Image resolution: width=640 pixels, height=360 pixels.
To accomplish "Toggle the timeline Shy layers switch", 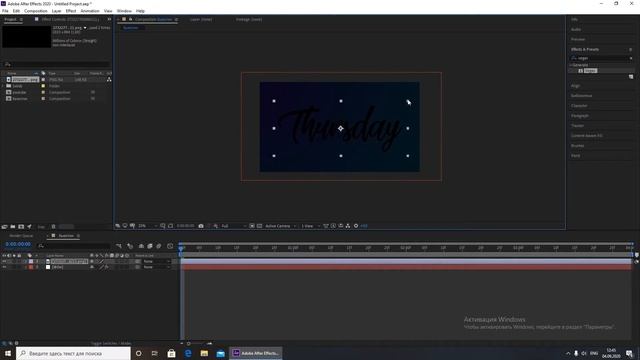I will pos(141,246).
